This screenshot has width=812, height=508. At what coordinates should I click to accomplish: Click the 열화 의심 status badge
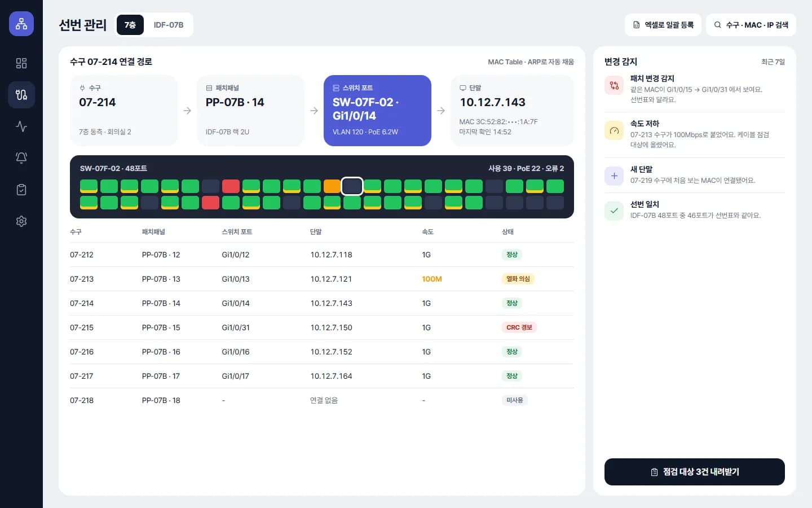pyautogui.click(x=518, y=279)
